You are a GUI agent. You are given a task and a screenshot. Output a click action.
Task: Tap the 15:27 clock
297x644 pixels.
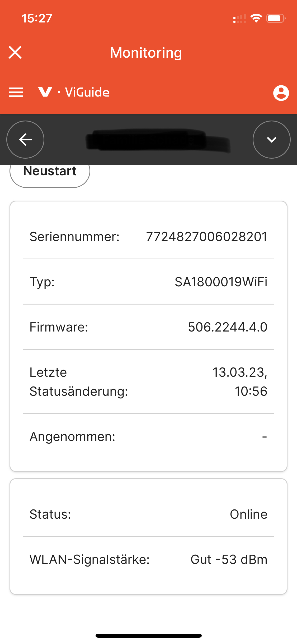tap(37, 19)
